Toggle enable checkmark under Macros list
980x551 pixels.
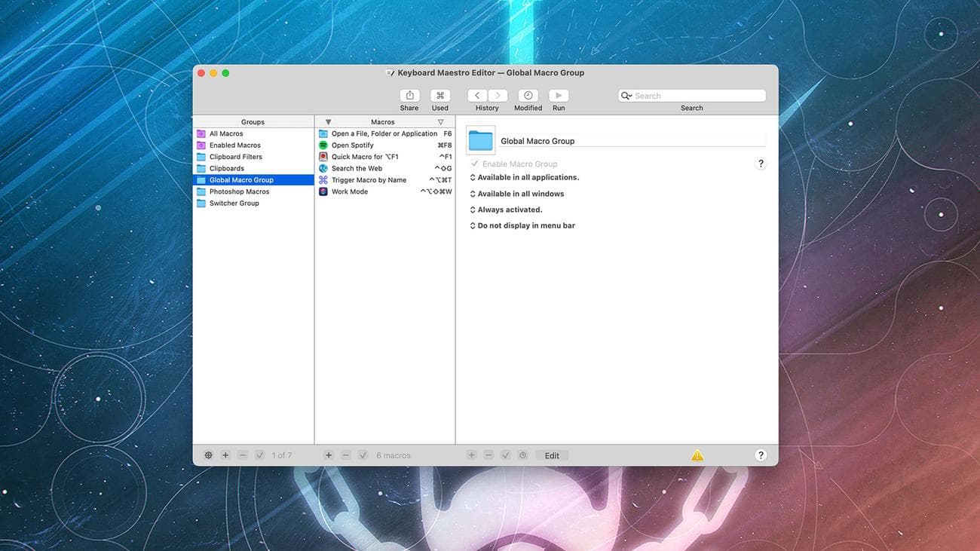(x=363, y=455)
